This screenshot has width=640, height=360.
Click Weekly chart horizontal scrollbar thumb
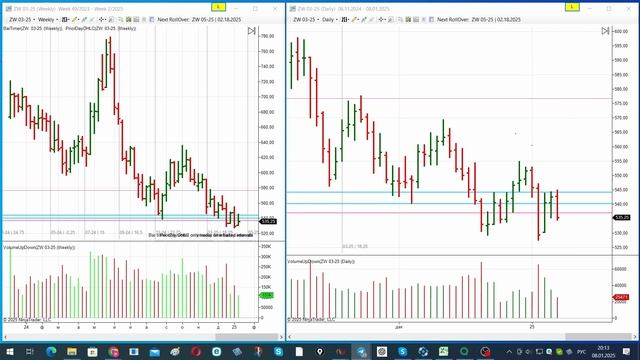[x=247, y=337]
